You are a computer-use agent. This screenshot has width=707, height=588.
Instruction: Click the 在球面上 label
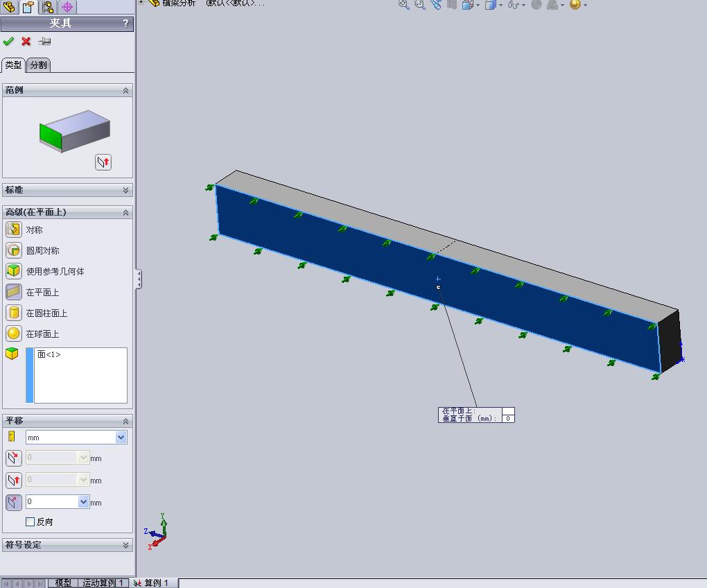pyautogui.click(x=42, y=334)
